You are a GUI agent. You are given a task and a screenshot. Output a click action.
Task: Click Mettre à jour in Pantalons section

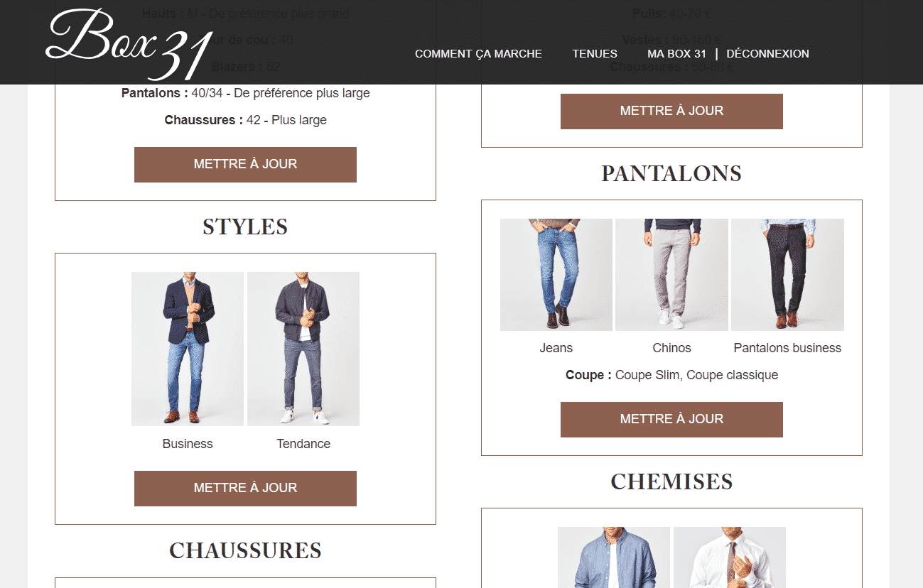click(671, 420)
